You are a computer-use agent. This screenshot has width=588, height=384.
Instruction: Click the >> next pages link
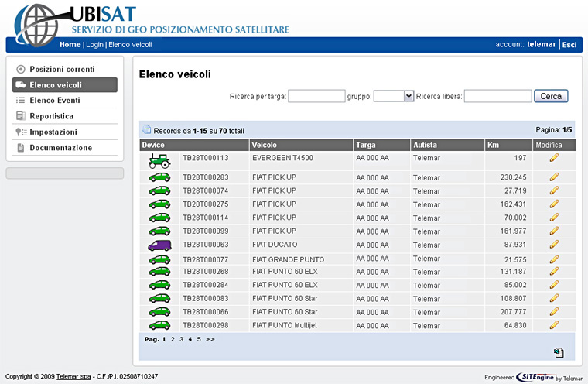[210, 339]
